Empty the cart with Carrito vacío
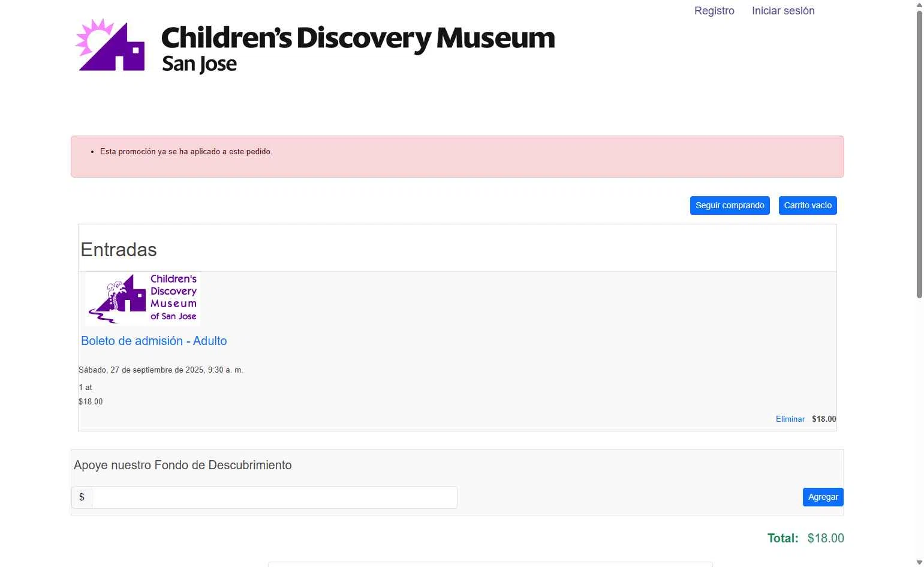Viewport: 924px width, 567px height. click(x=808, y=205)
